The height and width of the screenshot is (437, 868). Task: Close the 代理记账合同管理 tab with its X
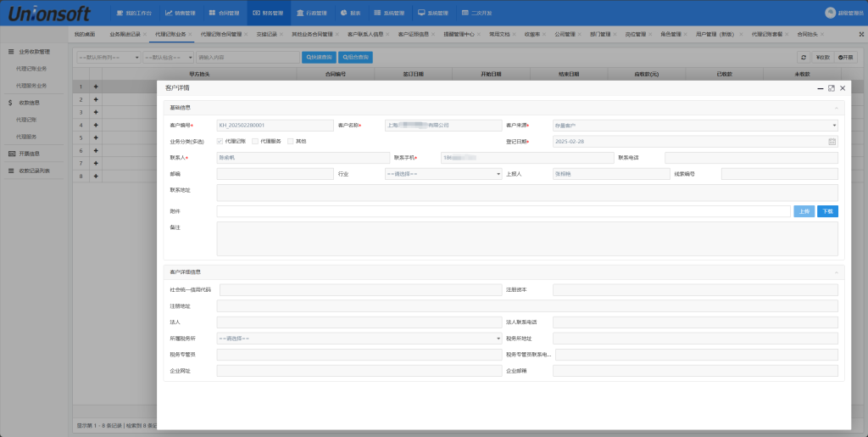[246, 34]
